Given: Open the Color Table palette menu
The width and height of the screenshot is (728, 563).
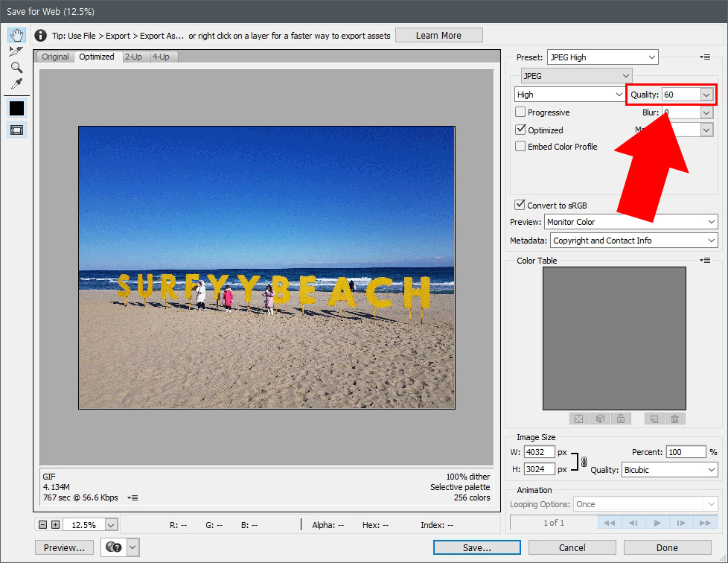Looking at the screenshot, I should (x=705, y=260).
